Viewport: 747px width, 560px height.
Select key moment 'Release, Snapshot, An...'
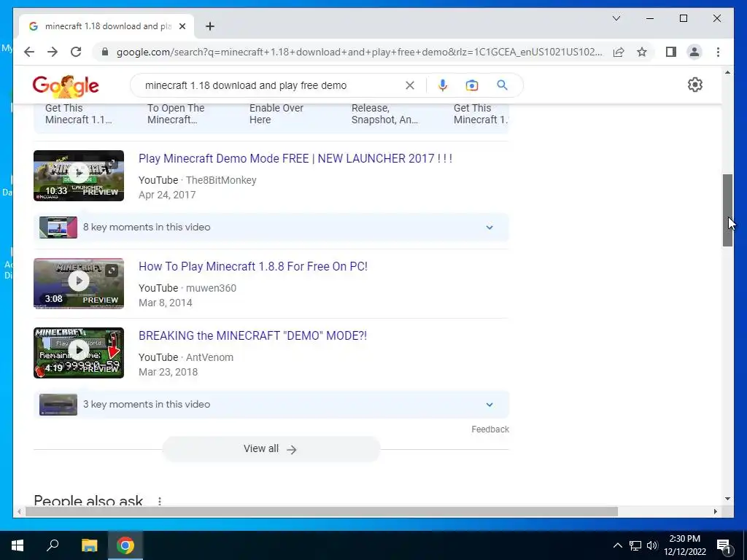pyautogui.click(x=384, y=114)
